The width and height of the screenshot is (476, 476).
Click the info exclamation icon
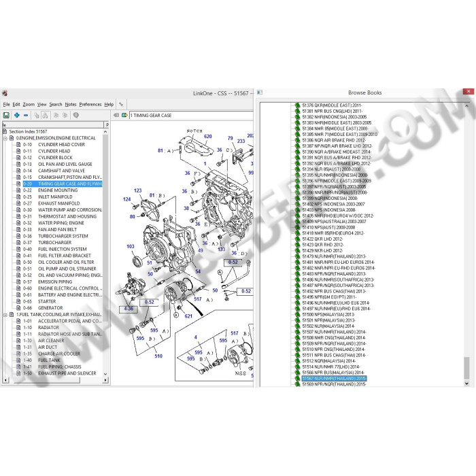tap(76, 115)
